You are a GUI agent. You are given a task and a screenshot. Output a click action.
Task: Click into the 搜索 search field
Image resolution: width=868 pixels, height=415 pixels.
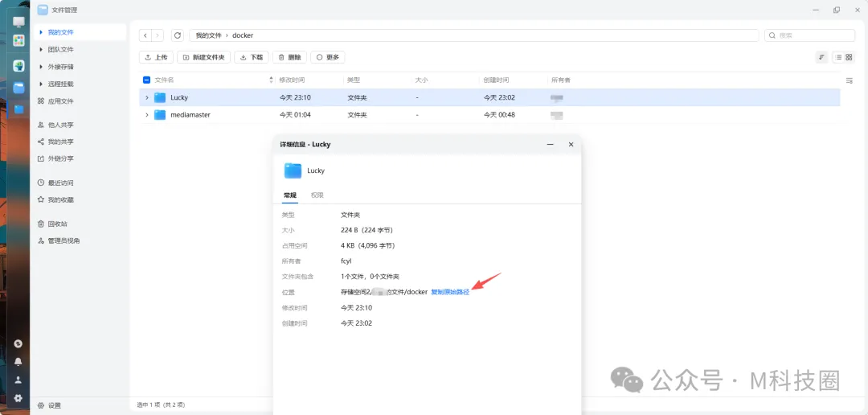(812, 35)
